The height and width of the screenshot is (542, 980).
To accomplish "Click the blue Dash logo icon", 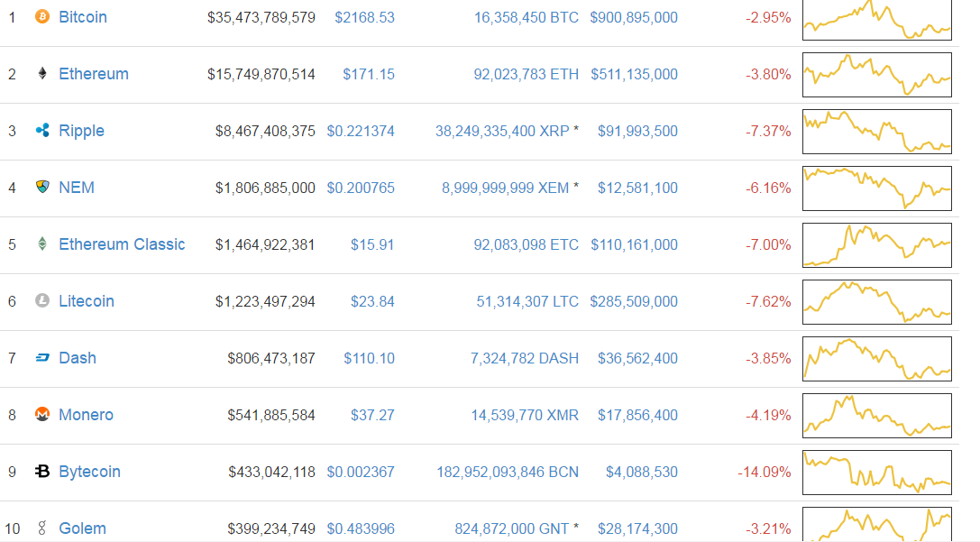I will pos(41,358).
